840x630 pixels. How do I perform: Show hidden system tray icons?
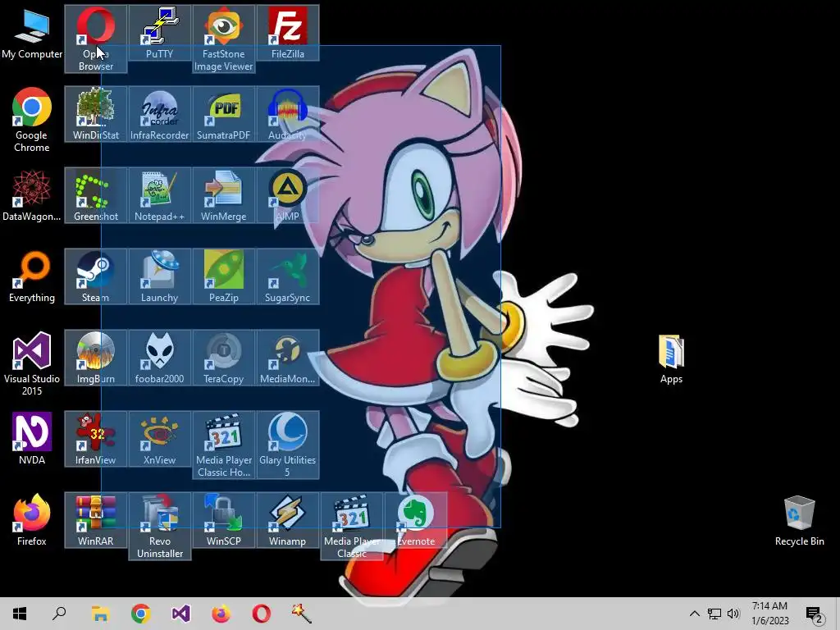pos(694,614)
